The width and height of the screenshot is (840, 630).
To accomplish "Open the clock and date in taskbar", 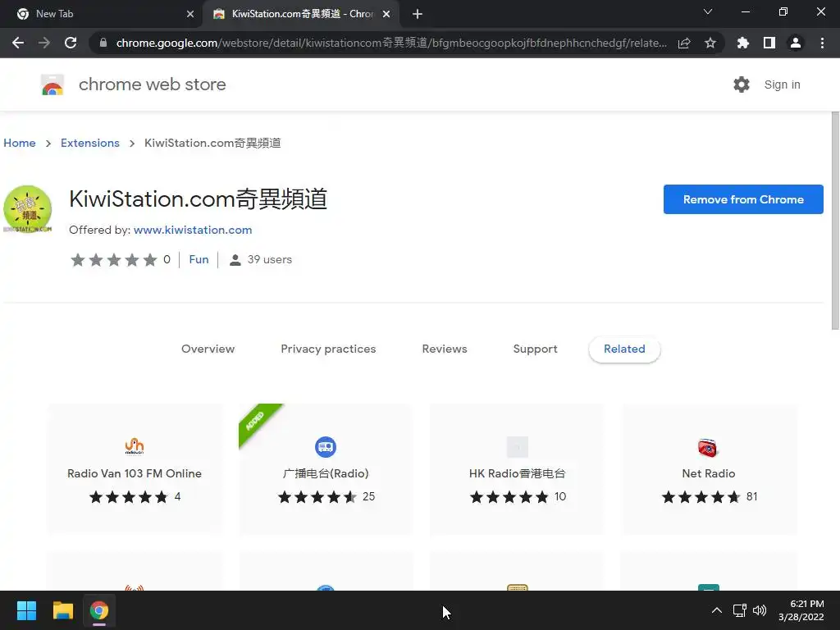I will pyautogui.click(x=801, y=610).
